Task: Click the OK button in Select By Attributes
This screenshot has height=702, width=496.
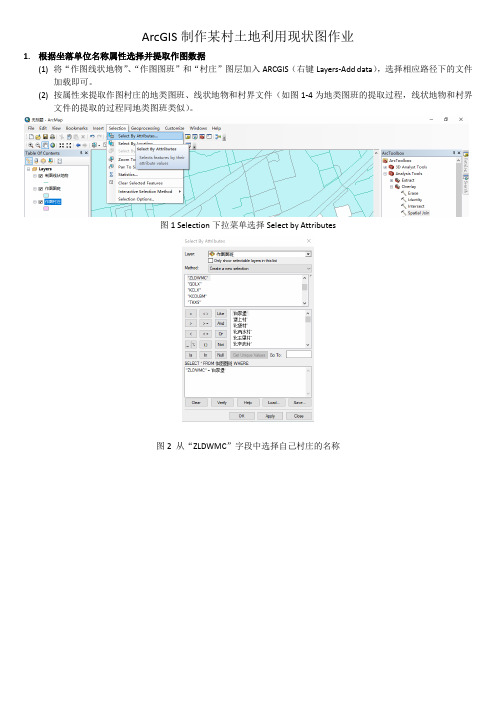Action: pyautogui.click(x=242, y=416)
